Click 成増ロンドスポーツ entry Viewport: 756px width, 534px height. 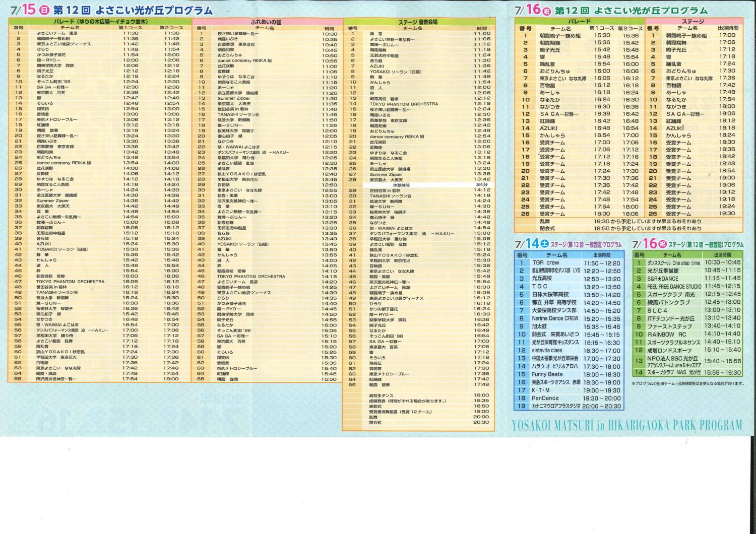670,350
